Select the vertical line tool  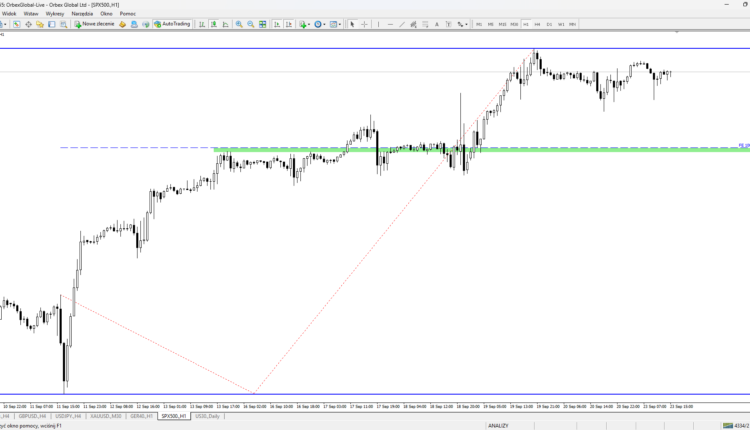coord(378,24)
